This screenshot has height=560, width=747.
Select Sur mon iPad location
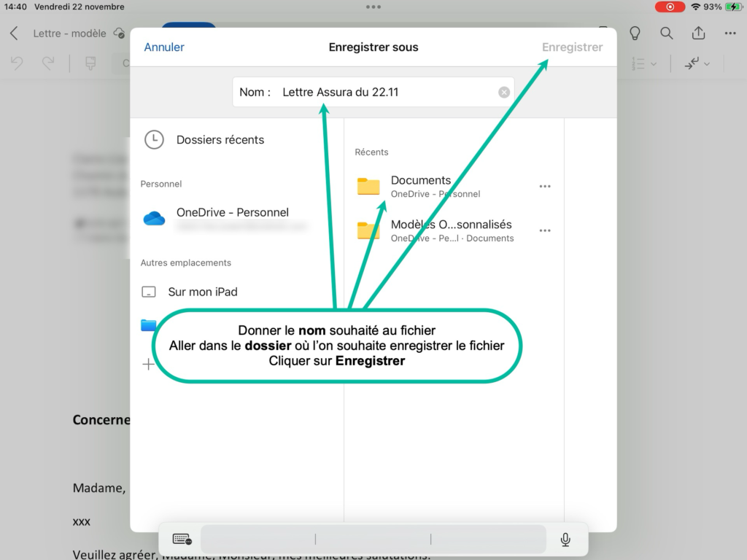pos(202,292)
